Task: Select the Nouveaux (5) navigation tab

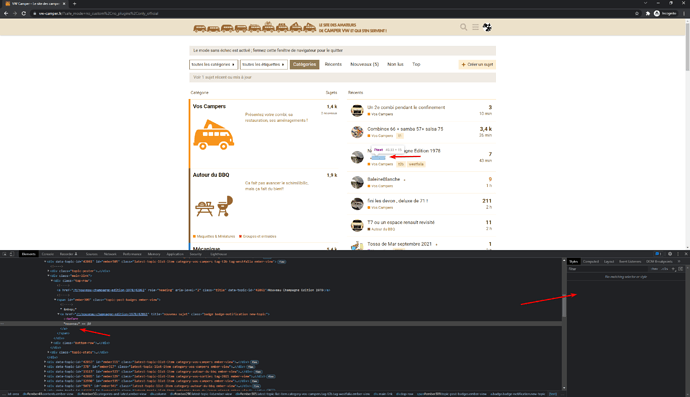Action: [364, 64]
